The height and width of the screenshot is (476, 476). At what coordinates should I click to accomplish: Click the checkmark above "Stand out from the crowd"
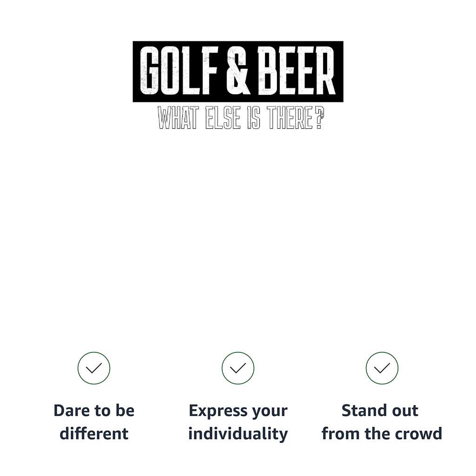tap(382, 368)
